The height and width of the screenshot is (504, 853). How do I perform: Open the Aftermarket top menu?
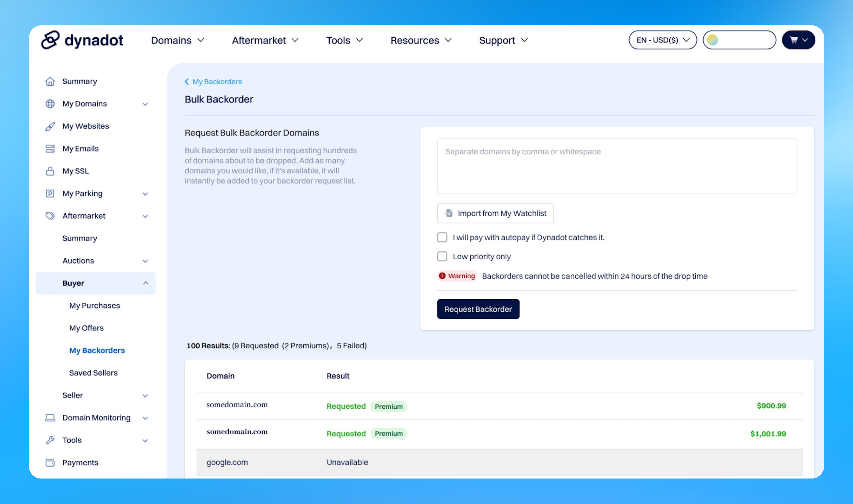(x=265, y=40)
